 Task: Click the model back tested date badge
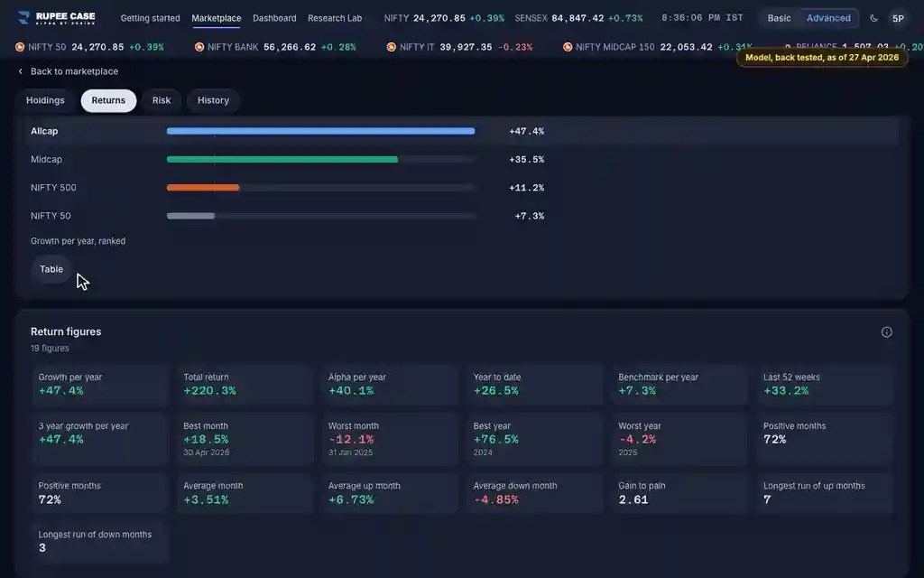tap(822, 57)
